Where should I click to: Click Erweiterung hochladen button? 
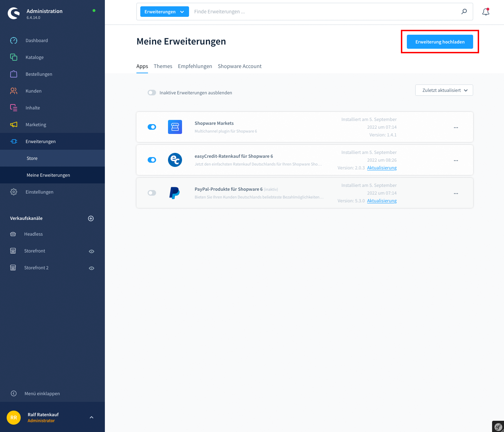point(440,42)
